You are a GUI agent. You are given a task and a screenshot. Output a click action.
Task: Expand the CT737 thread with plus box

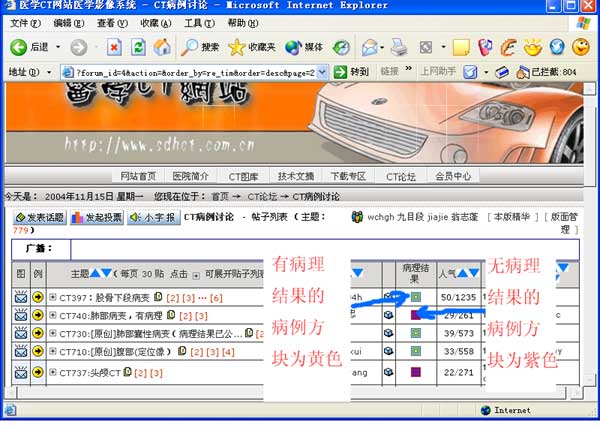coord(53,372)
